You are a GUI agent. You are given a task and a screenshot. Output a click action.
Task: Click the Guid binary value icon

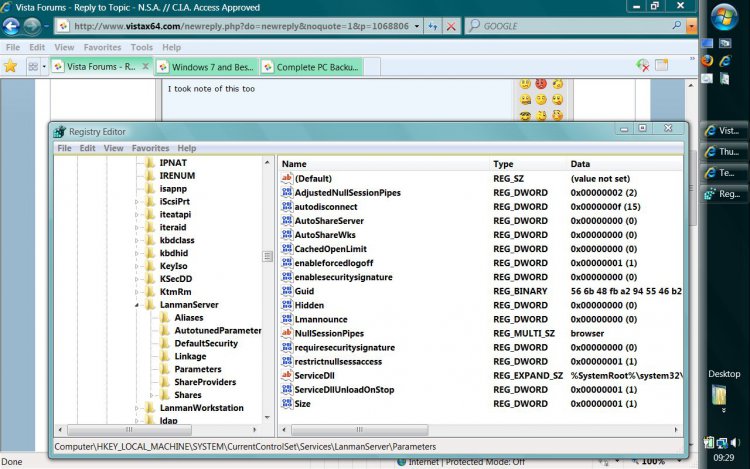287,291
